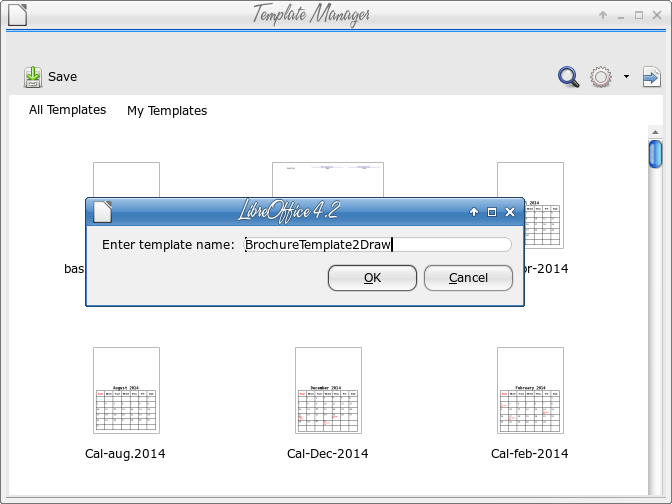This screenshot has height=504, width=672.
Task: Open template search with magnifier icon
Action: pos(569,77)
